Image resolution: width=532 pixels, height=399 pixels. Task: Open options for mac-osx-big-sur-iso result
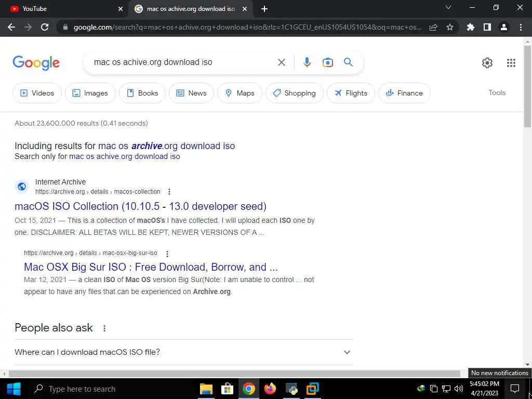(x=167, y=254)
